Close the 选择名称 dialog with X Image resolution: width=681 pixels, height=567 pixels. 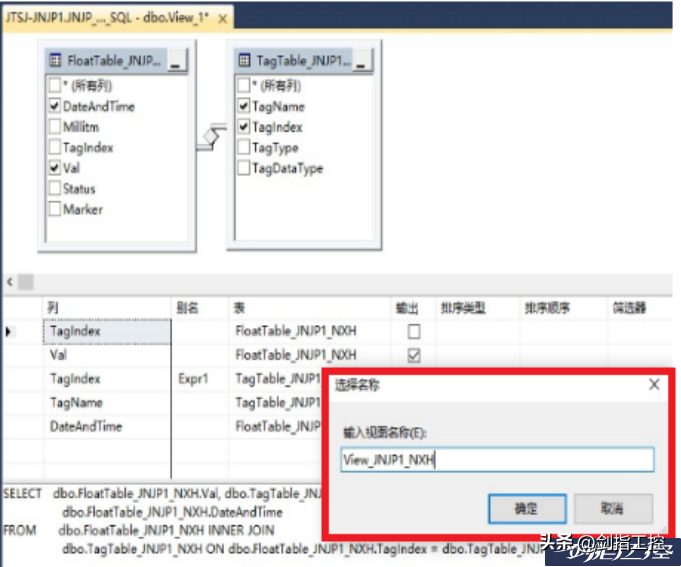pyautogui.click(x=654, y=384)
